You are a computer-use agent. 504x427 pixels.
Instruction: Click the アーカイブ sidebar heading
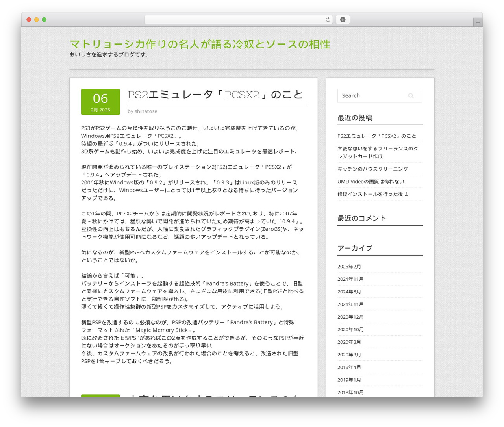point(355,248)
